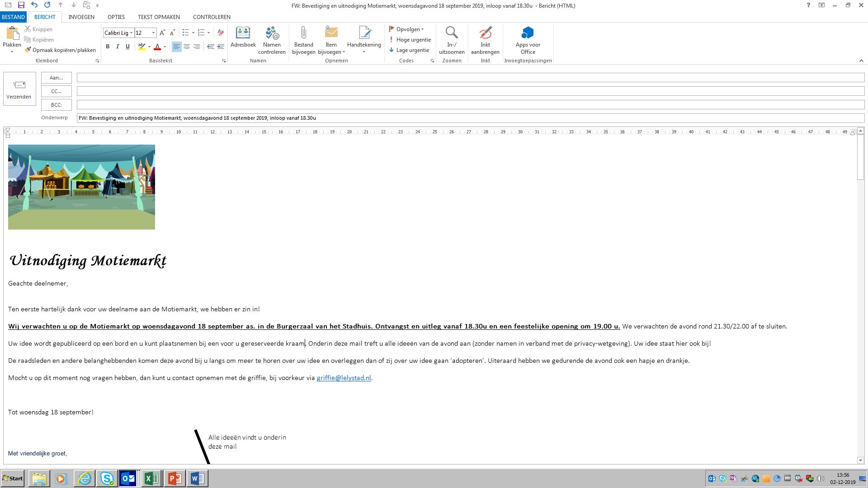868x488 pixels.
Task: Click the Windows Start button
Action: [x=12, y=479]
